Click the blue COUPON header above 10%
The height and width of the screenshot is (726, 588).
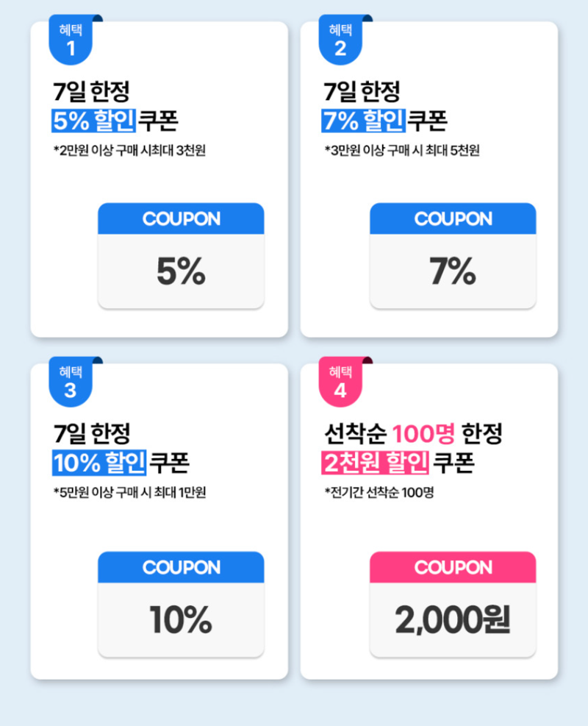click(x=181, y=567)
